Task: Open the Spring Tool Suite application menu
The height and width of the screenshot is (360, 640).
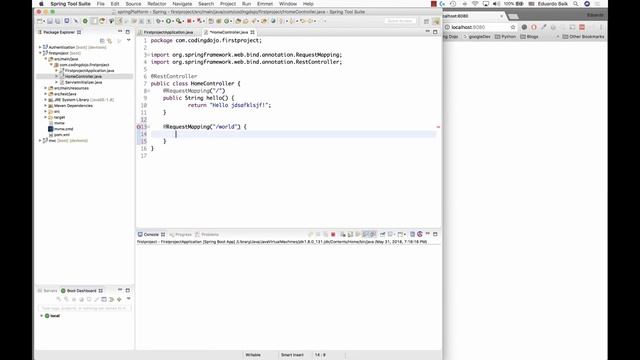Action: [70, 4]
